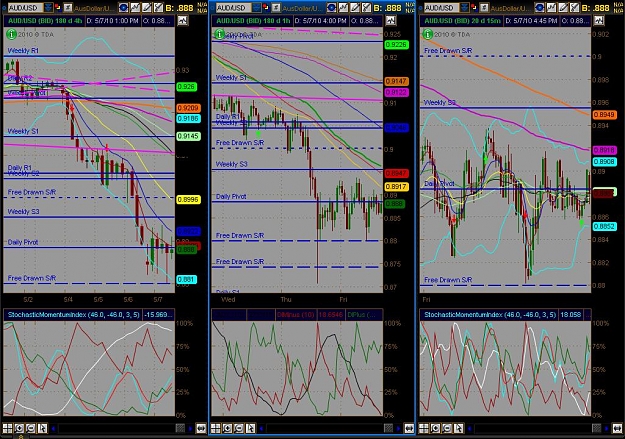Click chart mode icon beside left chart's O: 0.88
Viewport: 625px width, 439px height.
[x=183, y=20]
